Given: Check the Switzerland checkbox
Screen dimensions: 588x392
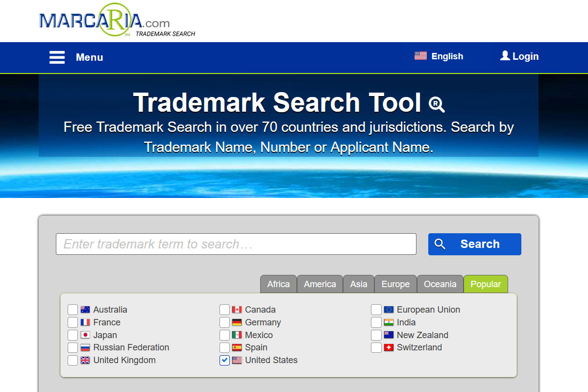Looking at the screenshot, I should coord(376,347).
